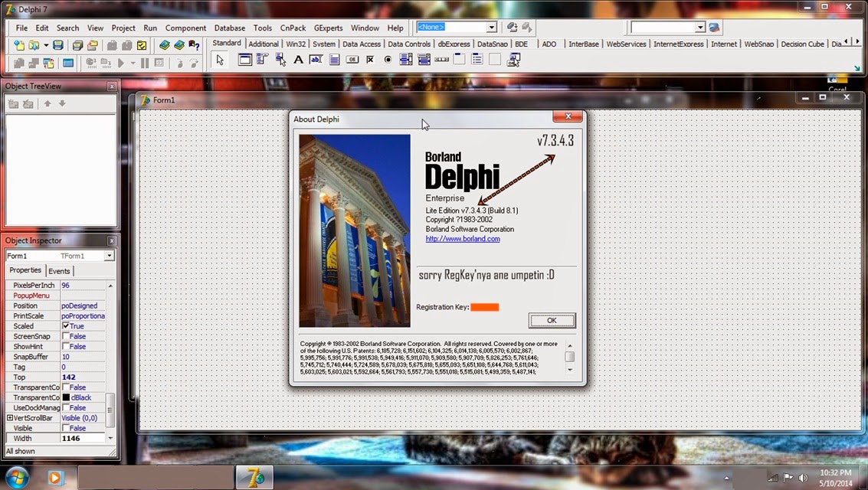
Task: Select the TButton component on the palette
Action: [354, 59]
